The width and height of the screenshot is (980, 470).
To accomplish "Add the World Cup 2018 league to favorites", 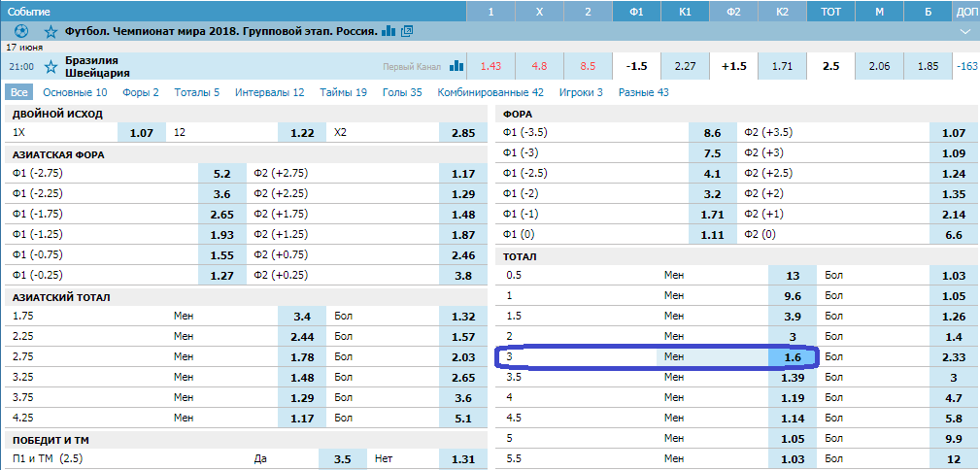I will [51, 31].
